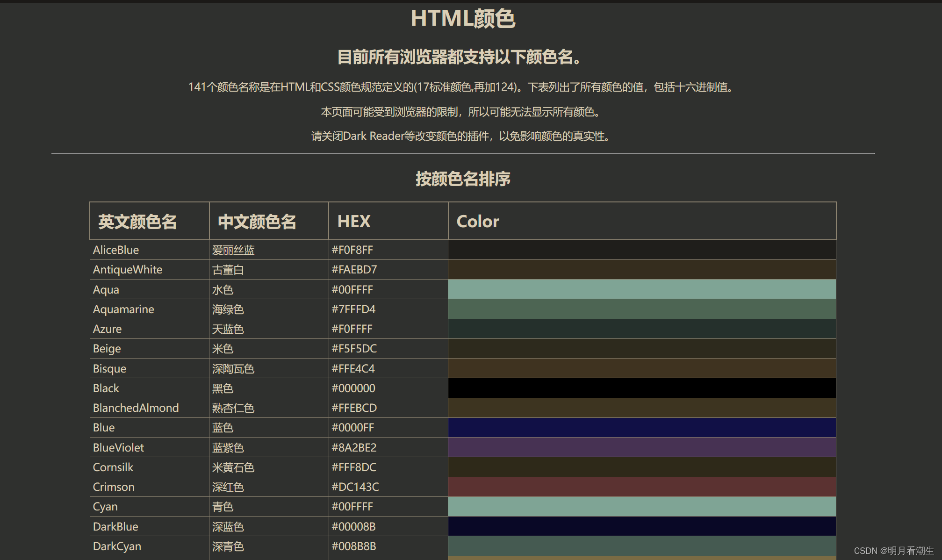The width and height of the screenshot is (942, 560).
Task: Select the '#FAEBD7' hex value
Action: click(354, 270)
